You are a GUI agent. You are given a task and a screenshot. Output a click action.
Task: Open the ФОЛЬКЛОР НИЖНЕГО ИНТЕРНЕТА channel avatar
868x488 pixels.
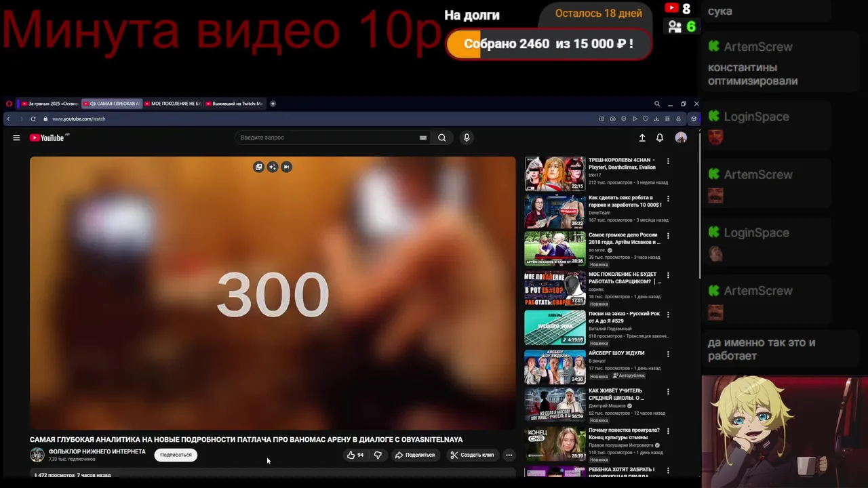click(37, 455)
